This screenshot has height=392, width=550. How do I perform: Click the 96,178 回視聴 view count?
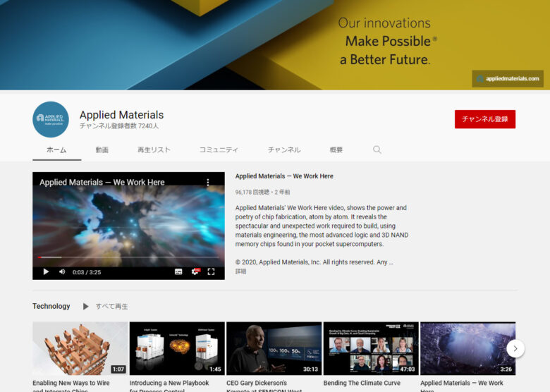252,192
